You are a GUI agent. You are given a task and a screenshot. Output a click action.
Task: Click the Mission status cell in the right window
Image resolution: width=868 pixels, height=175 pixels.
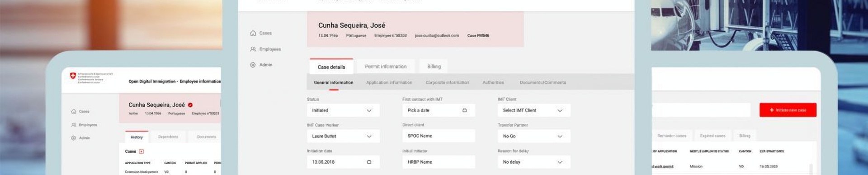point(696,166)
